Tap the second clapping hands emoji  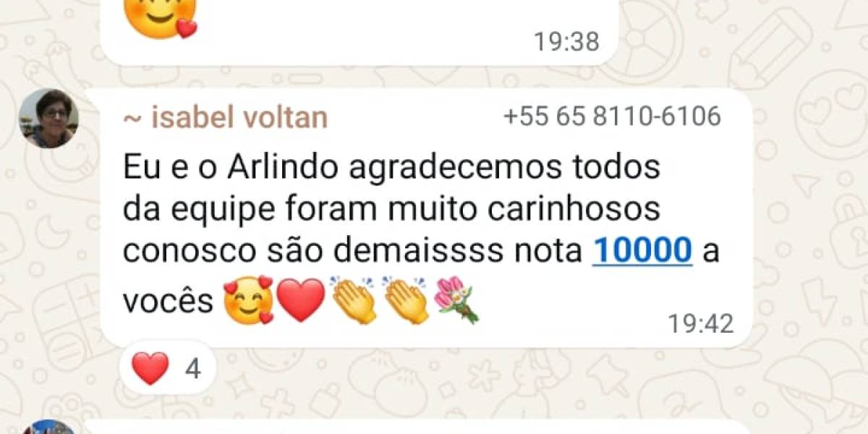point(407,299)
